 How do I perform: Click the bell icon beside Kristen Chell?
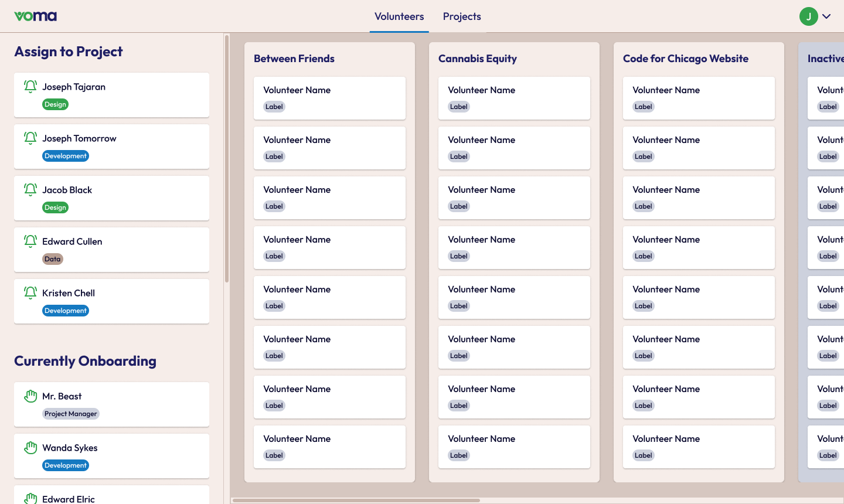point(30,293)
